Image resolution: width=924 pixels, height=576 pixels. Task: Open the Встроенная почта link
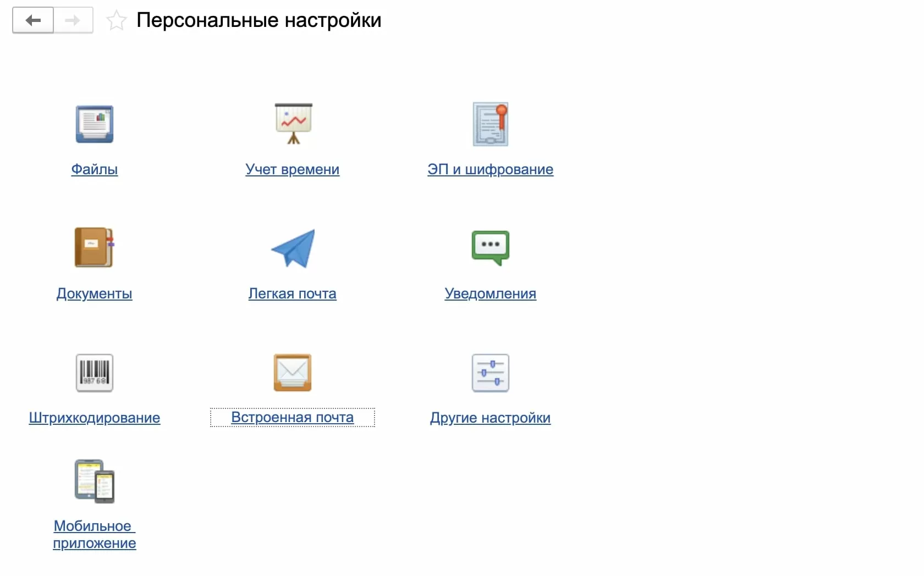[x=293, y=417]
